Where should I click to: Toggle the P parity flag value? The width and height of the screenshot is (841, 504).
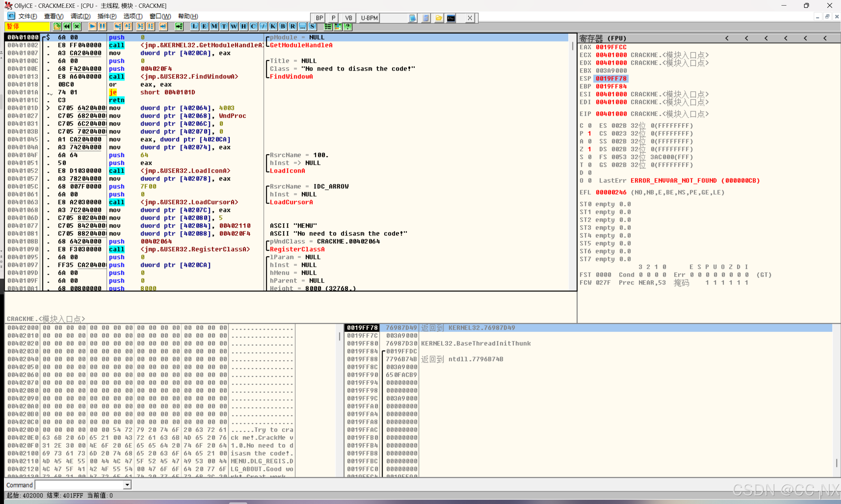tap(590, 133)
